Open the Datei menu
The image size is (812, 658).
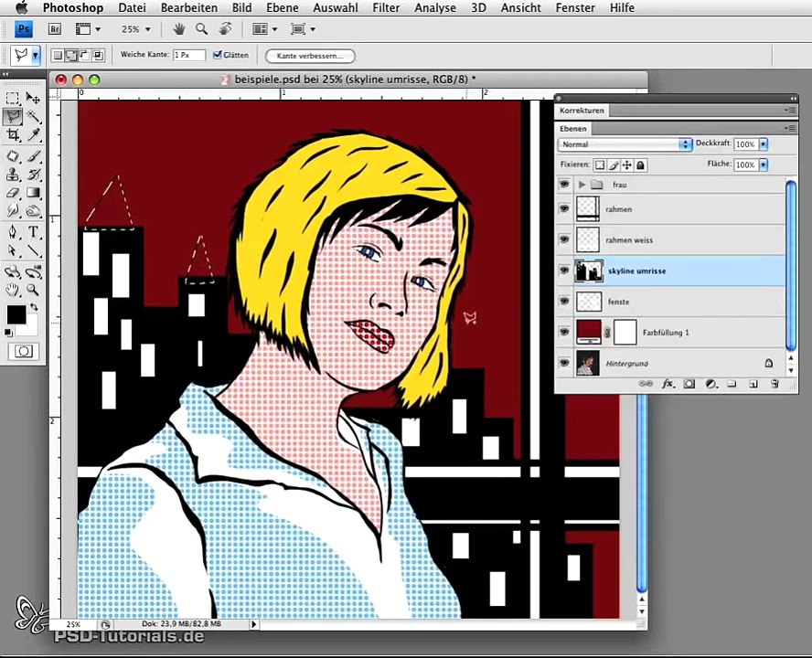click(x=132, y=7)
